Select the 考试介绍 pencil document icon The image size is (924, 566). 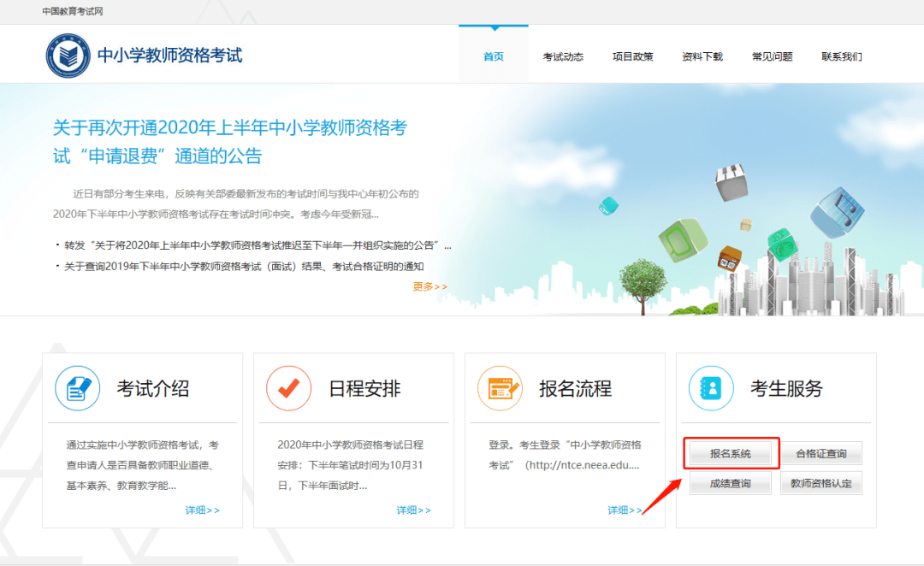[x=78, y=387]
